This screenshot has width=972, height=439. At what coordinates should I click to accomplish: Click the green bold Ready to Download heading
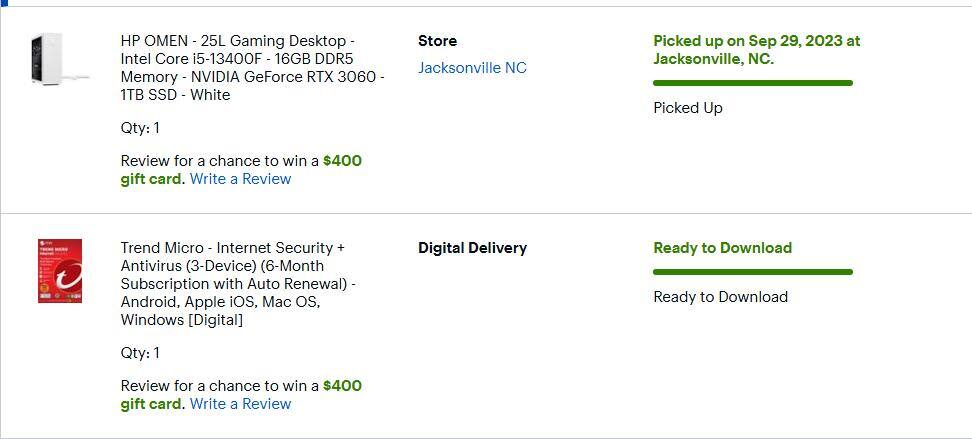[722, 248]
